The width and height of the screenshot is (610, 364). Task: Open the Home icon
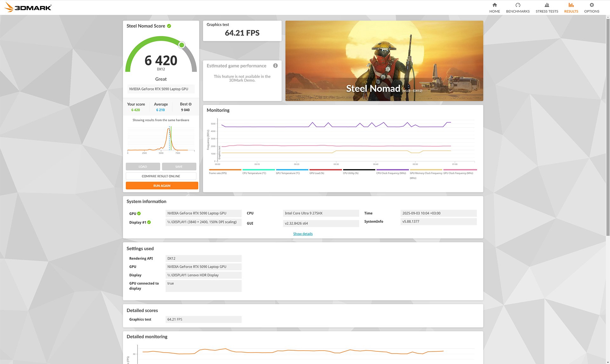494,5
